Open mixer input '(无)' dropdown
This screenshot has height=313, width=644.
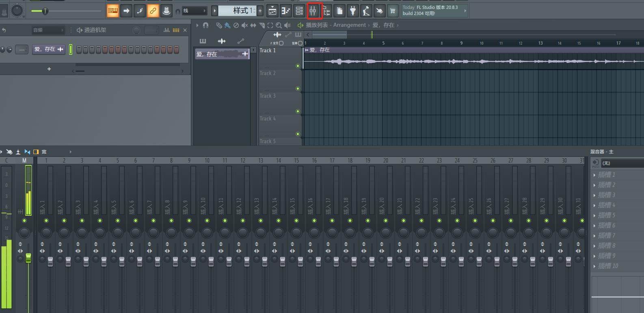(x=622, y=163)
